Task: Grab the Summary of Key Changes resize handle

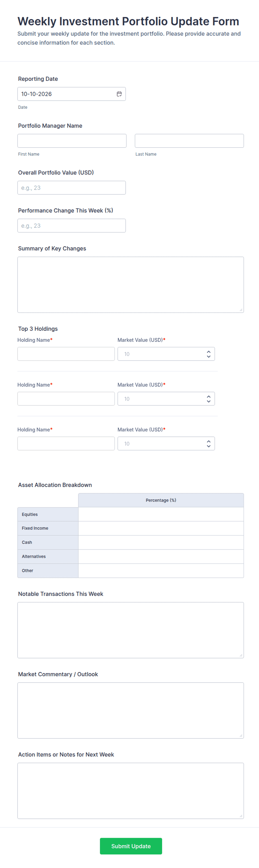Action: (x=241, y=310)
